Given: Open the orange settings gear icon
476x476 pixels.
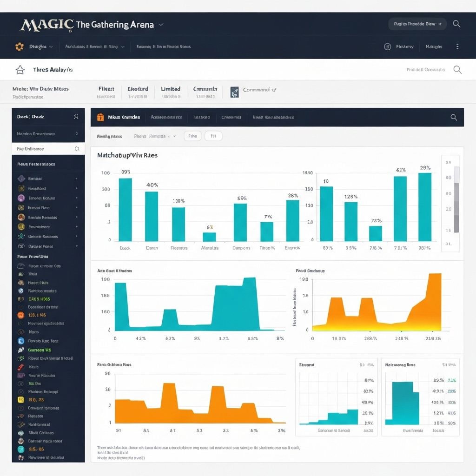Looking at the screenshot, I should pyautogui.click(x=19, y=46).
